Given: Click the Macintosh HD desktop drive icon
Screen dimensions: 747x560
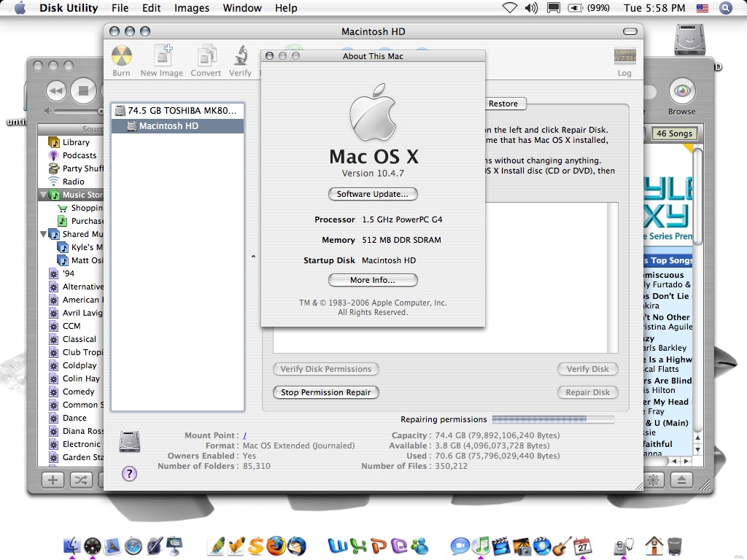Looking at the screenshot, I should coord(689,39).
